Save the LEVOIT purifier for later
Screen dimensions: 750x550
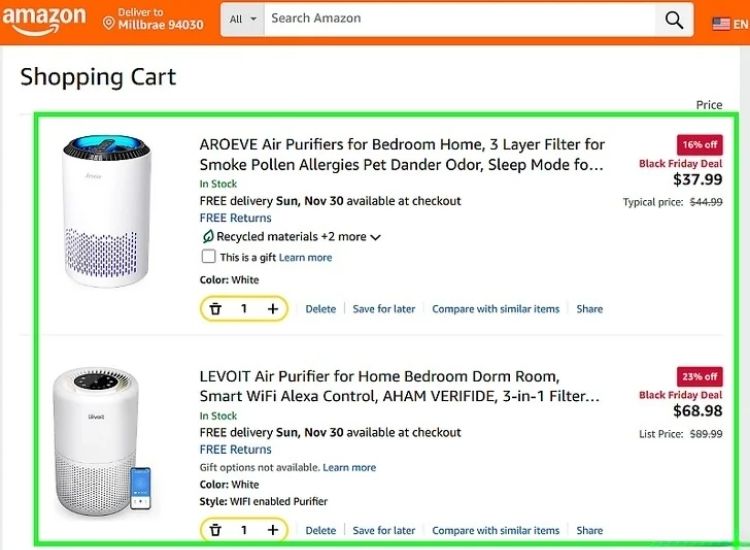pos(383,530)
